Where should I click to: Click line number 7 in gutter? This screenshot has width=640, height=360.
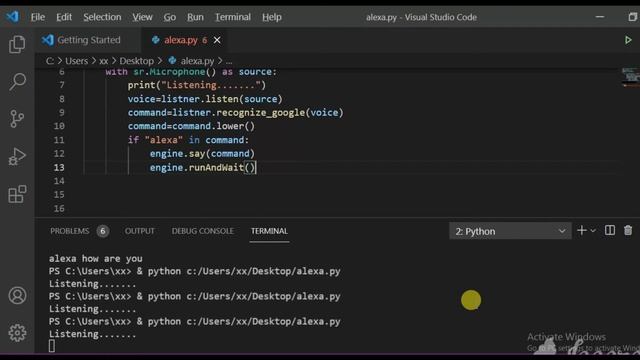coord(62,85)
